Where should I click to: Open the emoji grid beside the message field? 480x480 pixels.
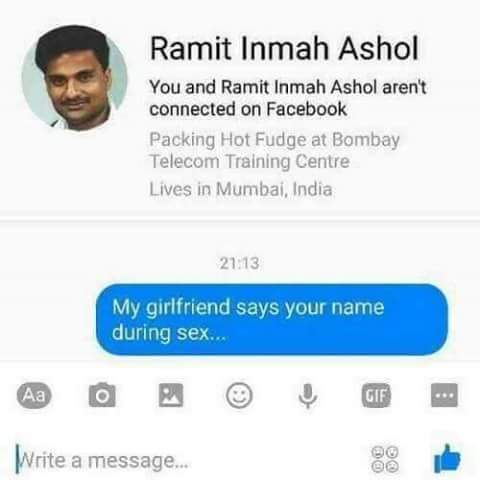[x=385, y=459]
